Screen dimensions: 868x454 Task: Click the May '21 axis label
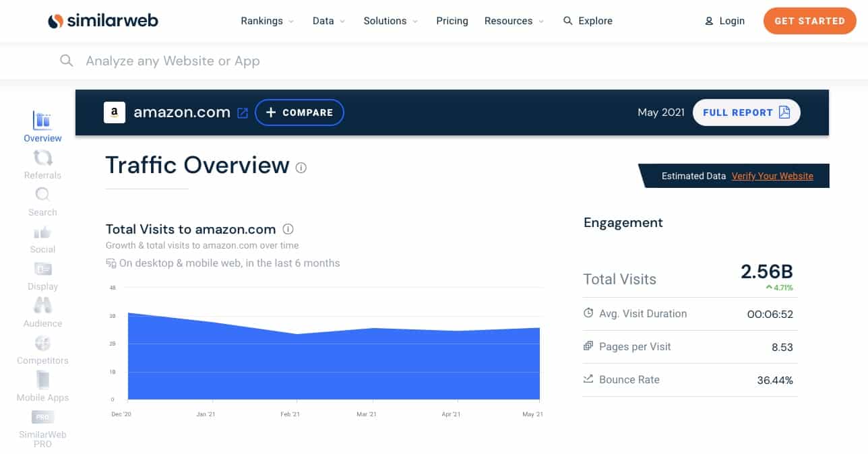532,414
